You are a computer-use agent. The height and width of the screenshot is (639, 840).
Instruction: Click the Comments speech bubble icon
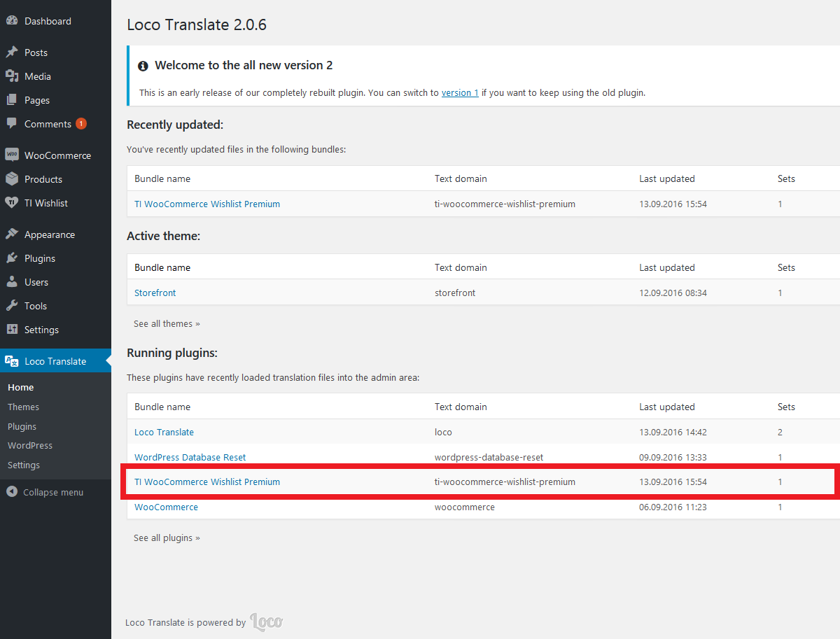coord(12,124)
